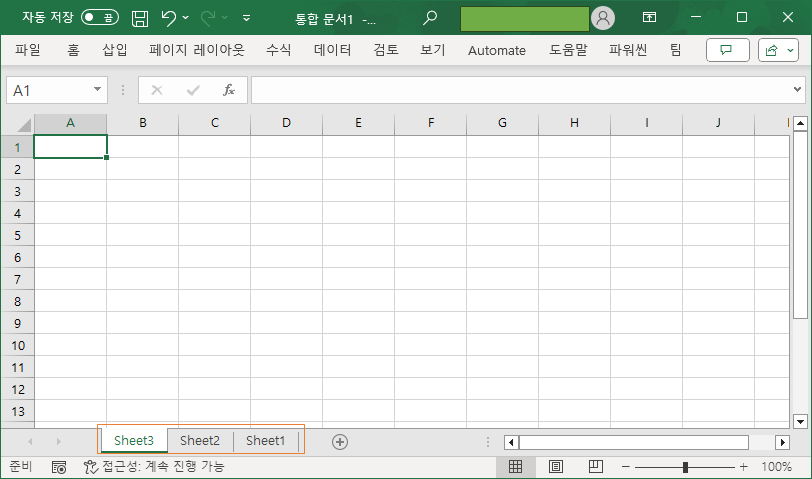
Task: Open the search magnifier in title bar
Action: click(430, 18)
